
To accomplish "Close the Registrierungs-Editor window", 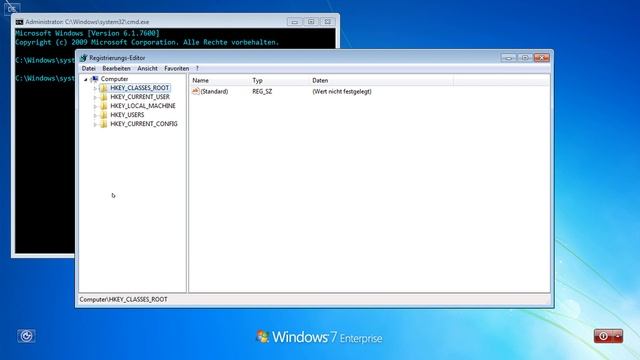I will click(542, 58).
